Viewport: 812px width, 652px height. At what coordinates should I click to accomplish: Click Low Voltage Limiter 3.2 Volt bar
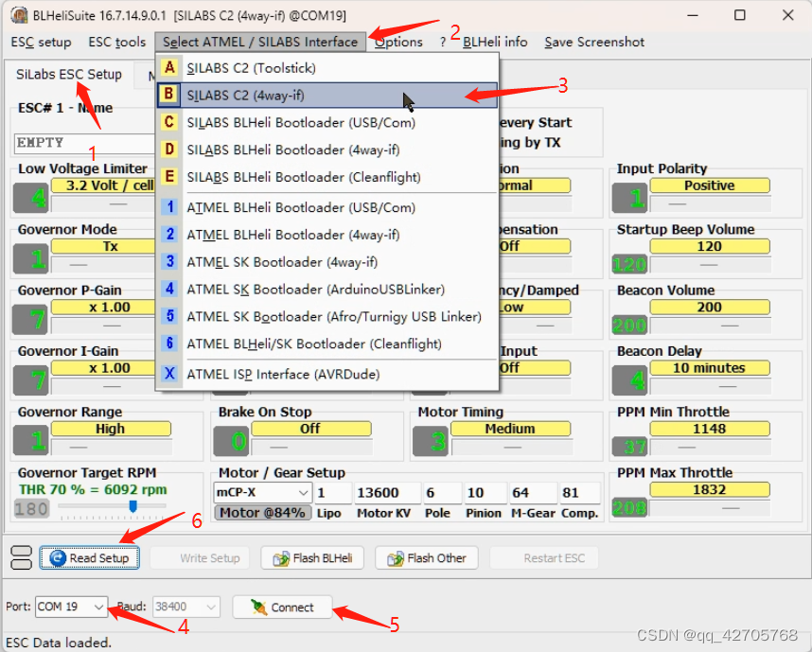(x=103, y=185)
